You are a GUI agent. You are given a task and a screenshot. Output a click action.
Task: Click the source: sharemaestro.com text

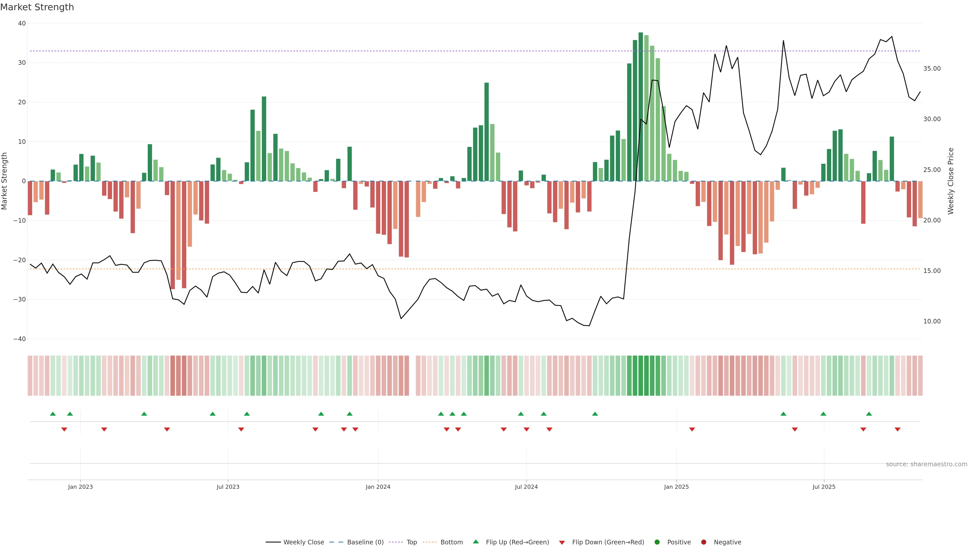coord(926,464)
